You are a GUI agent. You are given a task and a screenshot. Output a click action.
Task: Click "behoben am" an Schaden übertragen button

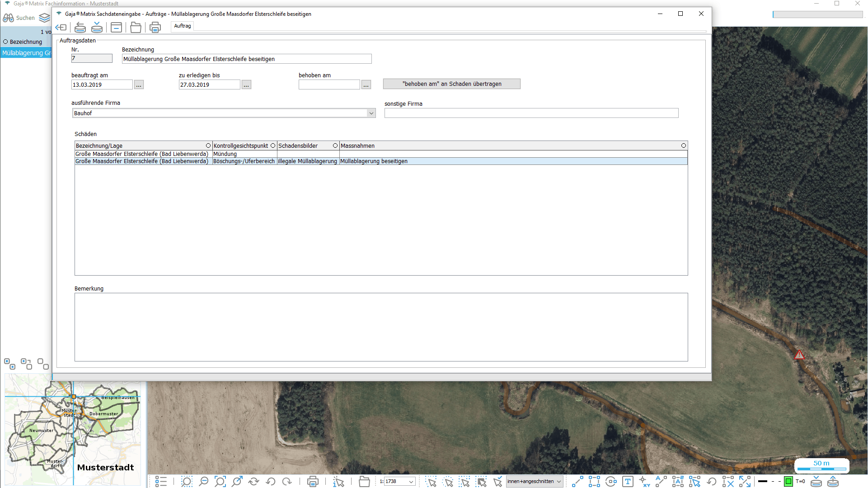(x=451, y=84)
